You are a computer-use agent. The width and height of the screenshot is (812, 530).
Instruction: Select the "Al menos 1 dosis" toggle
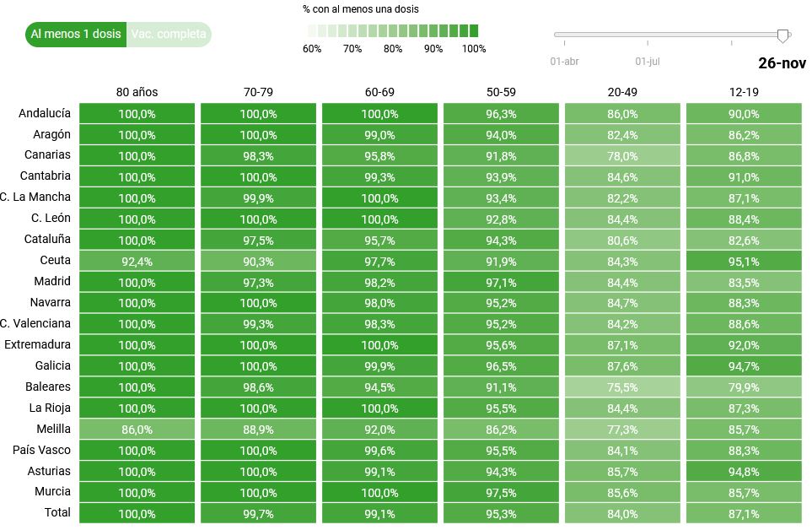click(x=76, y=35)
